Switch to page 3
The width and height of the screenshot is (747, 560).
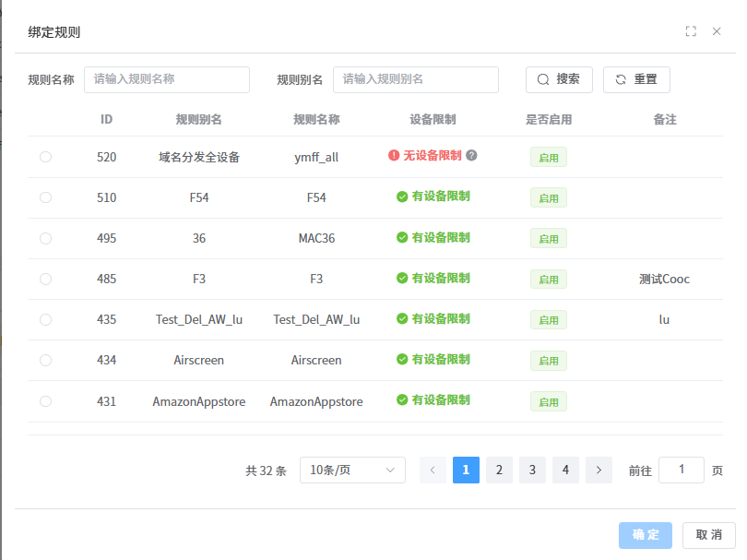point(532,470)
